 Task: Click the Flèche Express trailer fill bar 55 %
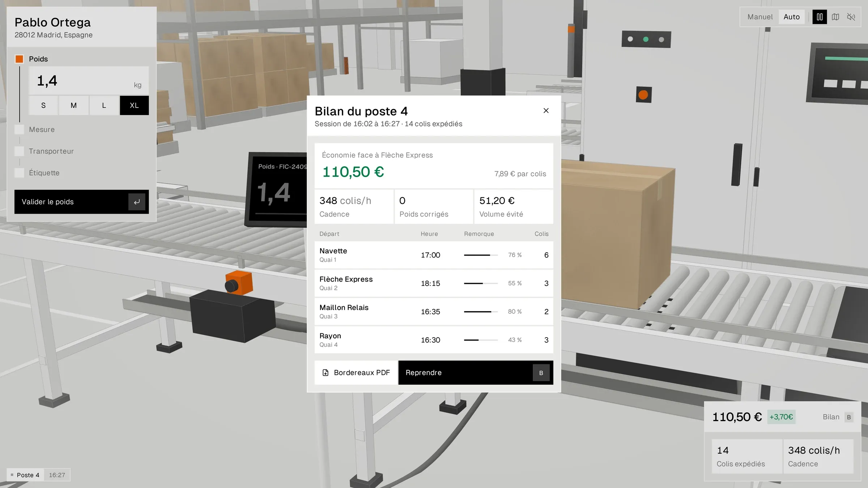coord(481,283)
